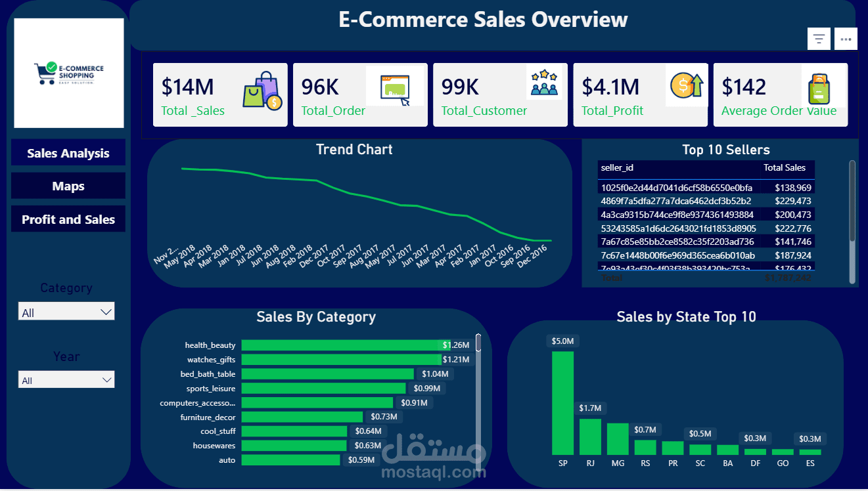Select seller row 4869f7a5dfa277a7dca6462dcf3b52b2
The image size is (868, 491).
[x=706, y=201]
